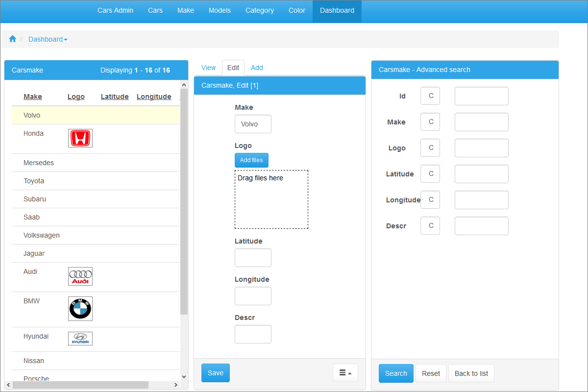Click the Audi logo image
Viewport: 588px width, 392px height.
(80, 276)
